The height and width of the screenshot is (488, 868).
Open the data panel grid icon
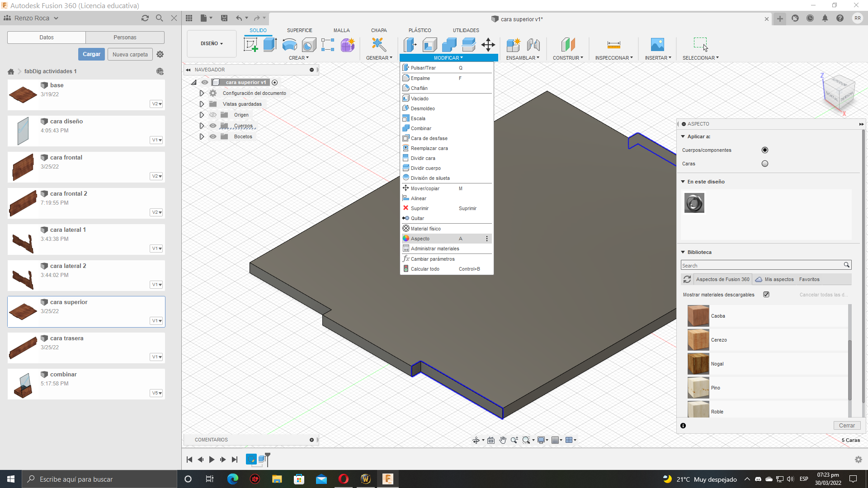[189, 18]
